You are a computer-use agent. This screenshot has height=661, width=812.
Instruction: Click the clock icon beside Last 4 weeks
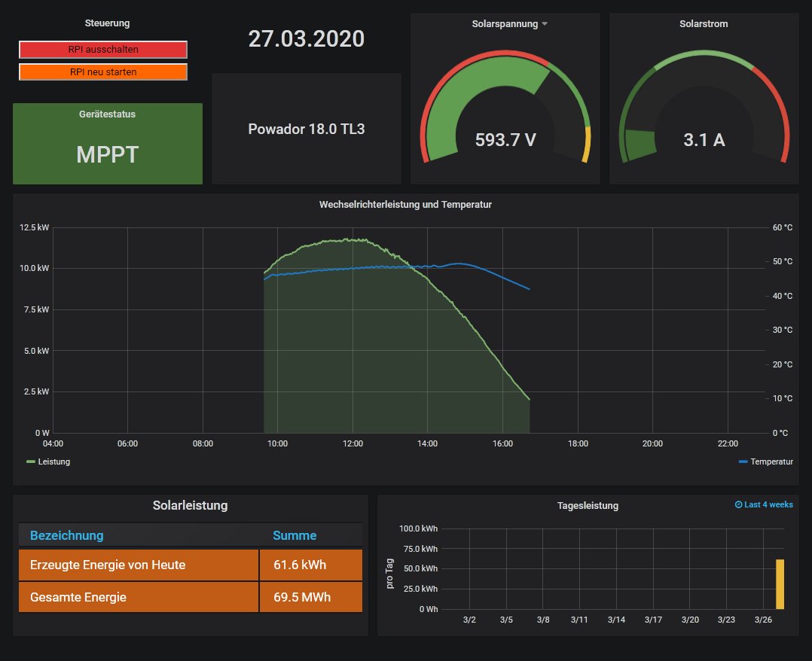click(738, 505)
